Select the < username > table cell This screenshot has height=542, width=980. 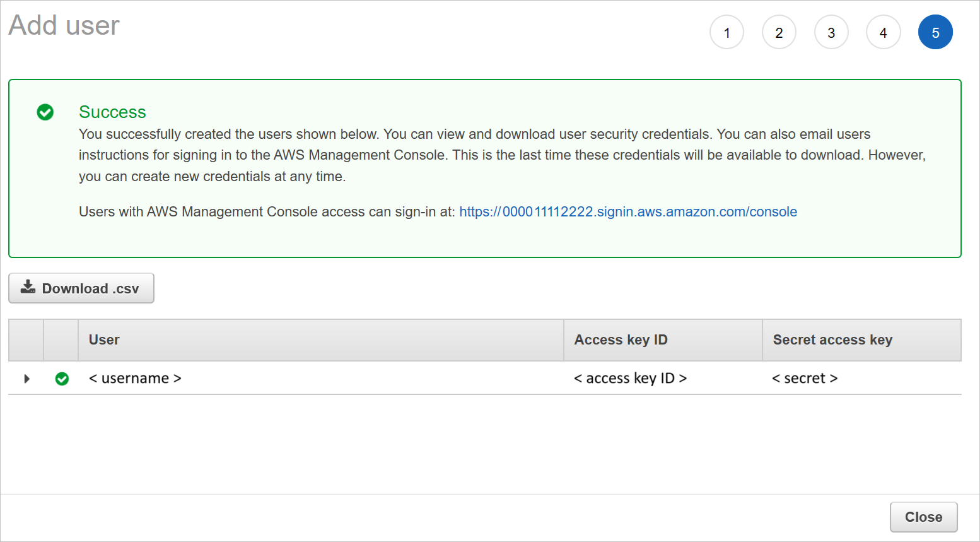pyautogui.click(x=134, y=379)
